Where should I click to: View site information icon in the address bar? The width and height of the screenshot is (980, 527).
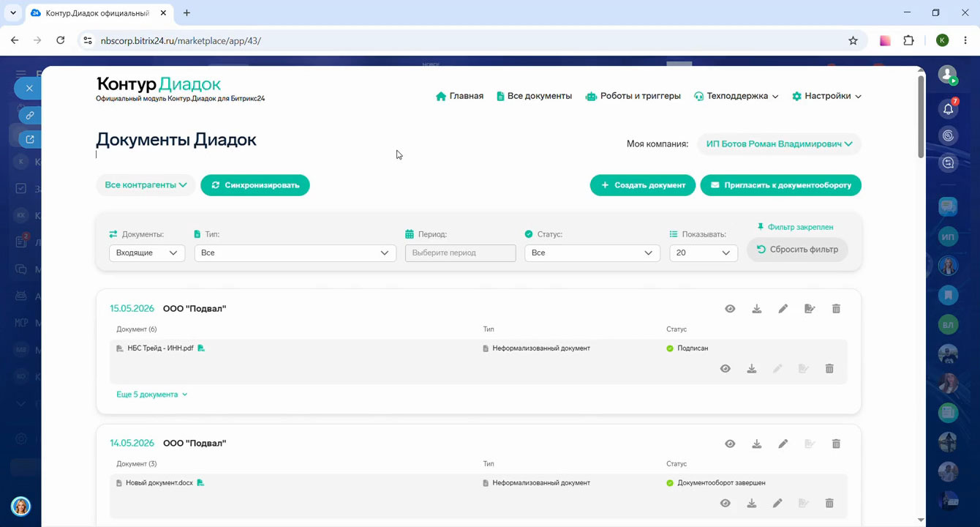tap(88, 41)
